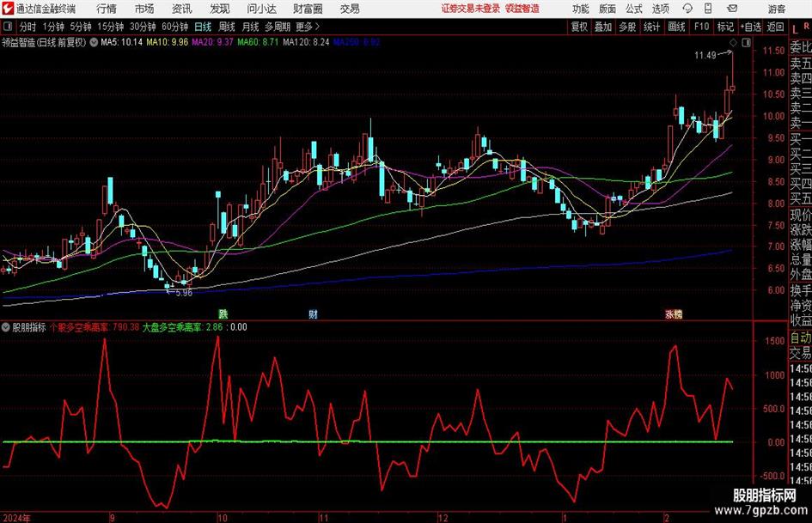Open the 发现 menu

220,9
